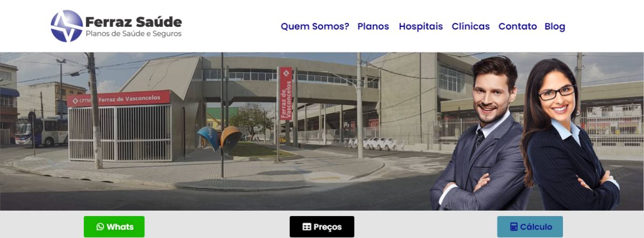The height and width of the screenshot is (238, 644).
Task: Click the Ferraz Saúde brand name text
Action: pyautogui.click(x=134, y=22)
